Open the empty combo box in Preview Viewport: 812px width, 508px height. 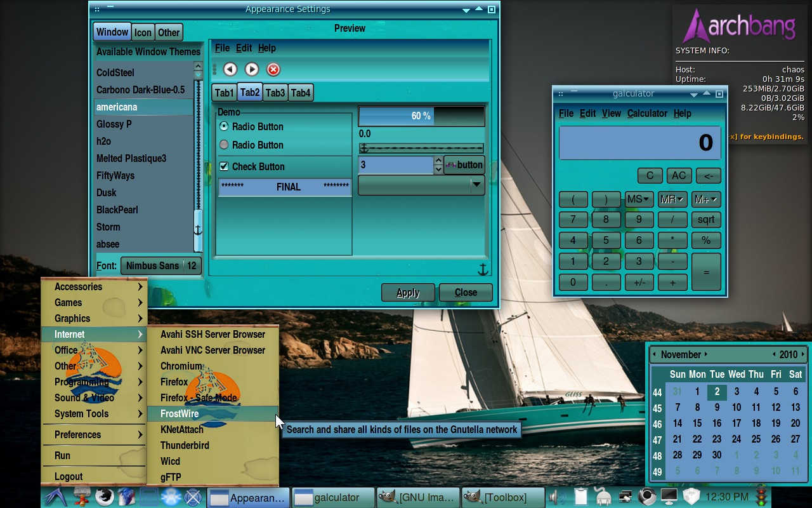(x=421, y=185)
